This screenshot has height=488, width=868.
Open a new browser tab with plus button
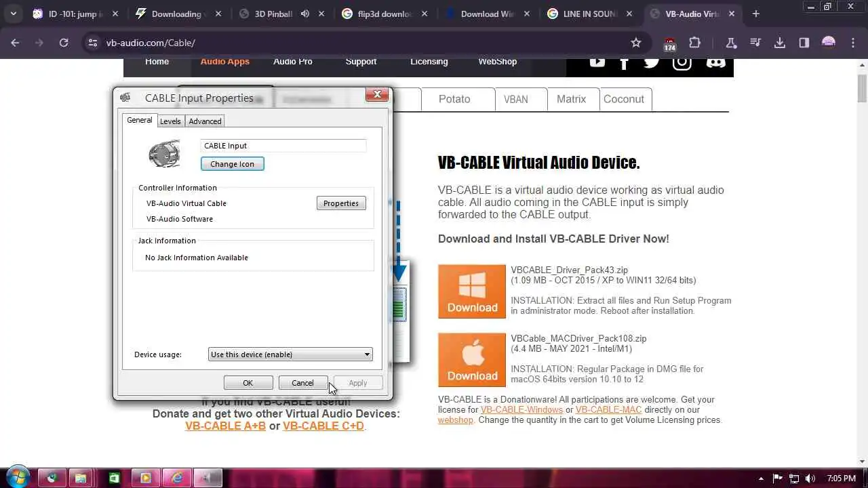click(x=756, y=14)
